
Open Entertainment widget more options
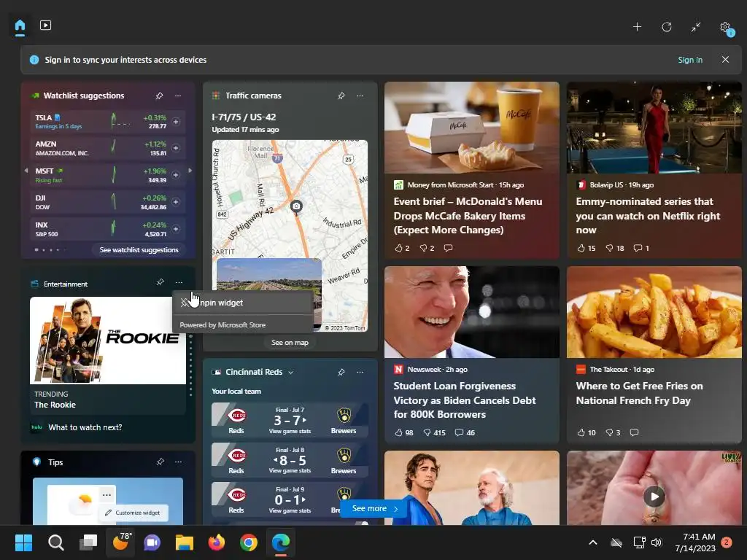[x=179, y=282]
